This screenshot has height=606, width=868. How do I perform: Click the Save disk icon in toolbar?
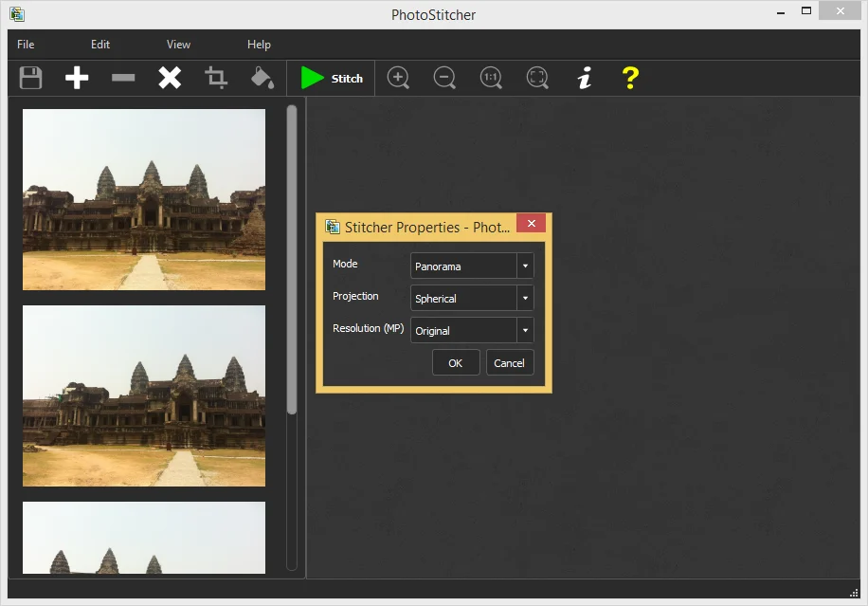point(30,78)
